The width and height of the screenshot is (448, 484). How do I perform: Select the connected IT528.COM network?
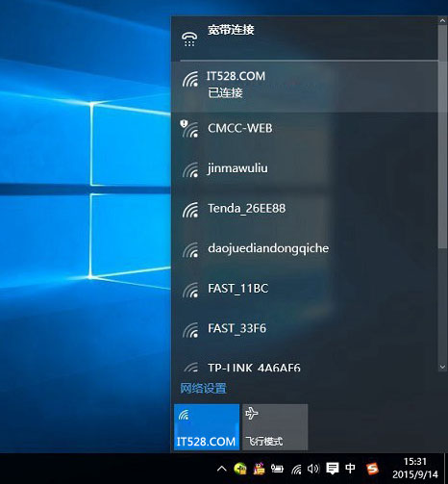coord(305,86)
